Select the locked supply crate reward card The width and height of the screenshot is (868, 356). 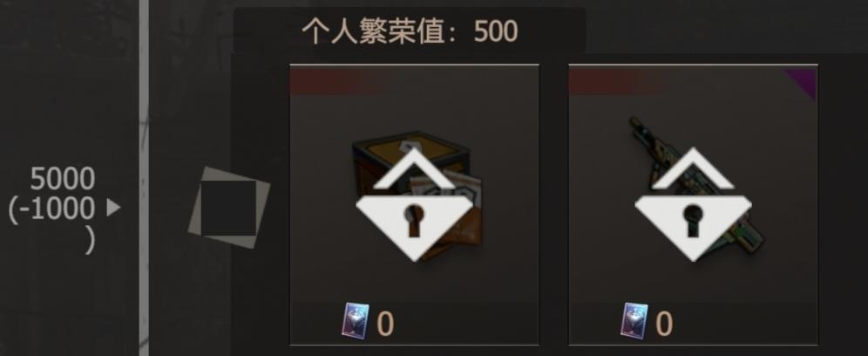point(414,204)
